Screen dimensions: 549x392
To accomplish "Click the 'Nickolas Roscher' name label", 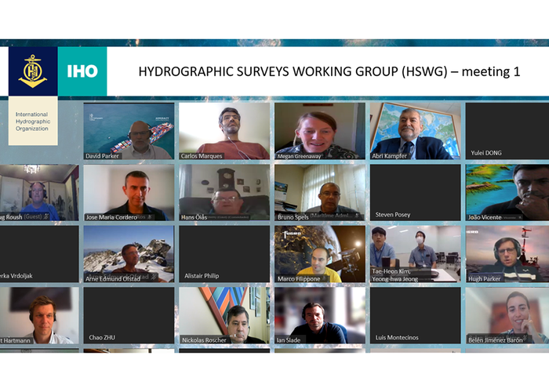I will (x=204, y=340).
